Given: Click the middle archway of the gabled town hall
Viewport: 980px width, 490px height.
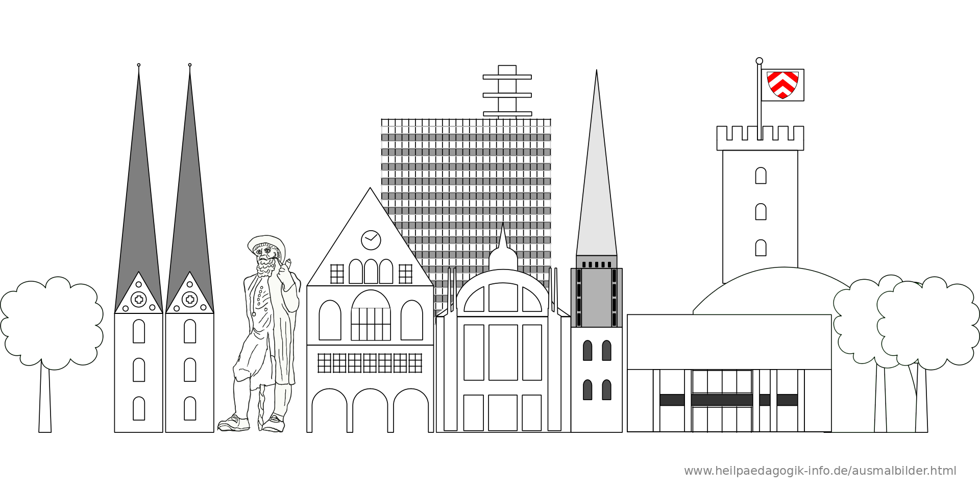Looking at the screenshot, I should click(370, 411).
